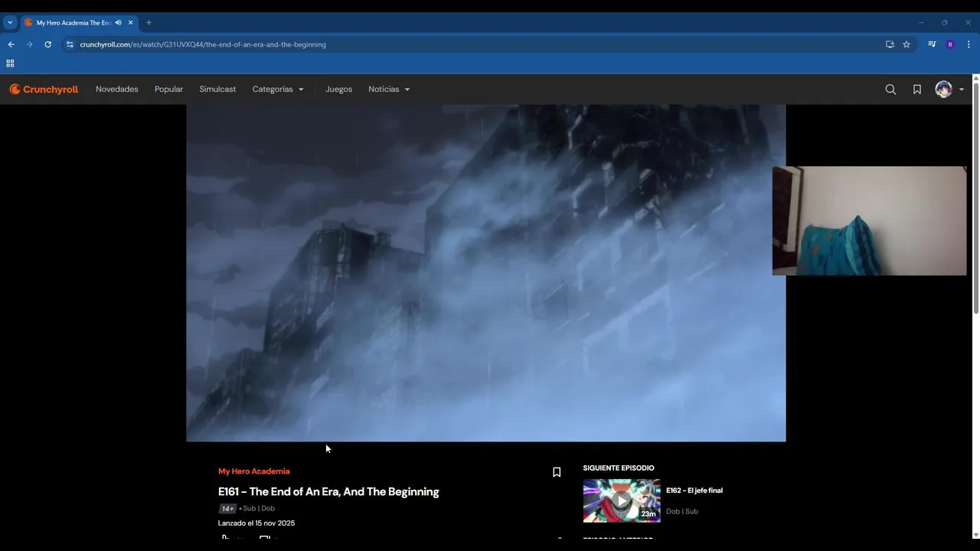Open the Chrome three-dot menu
Image resolution: width=980 pixels, height=551 pixels.
click(969, 44)
